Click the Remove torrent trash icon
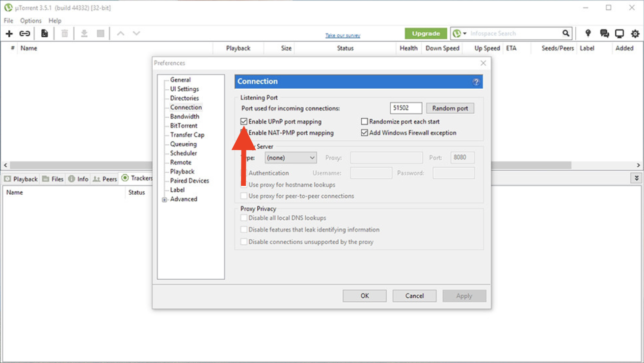The height and width of the screenshot is (363, 644). pos(64,33)
